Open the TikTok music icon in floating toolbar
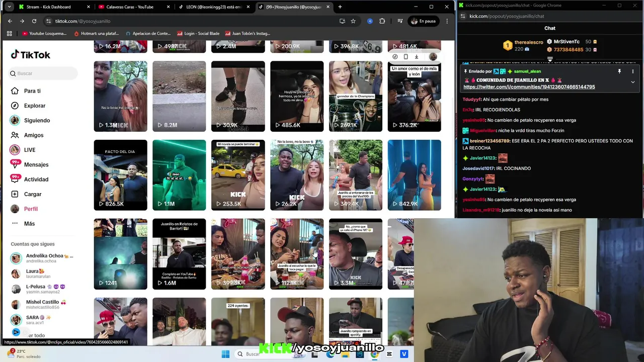Viewport: 644px width, 362px height. click(x=395, y=57)
